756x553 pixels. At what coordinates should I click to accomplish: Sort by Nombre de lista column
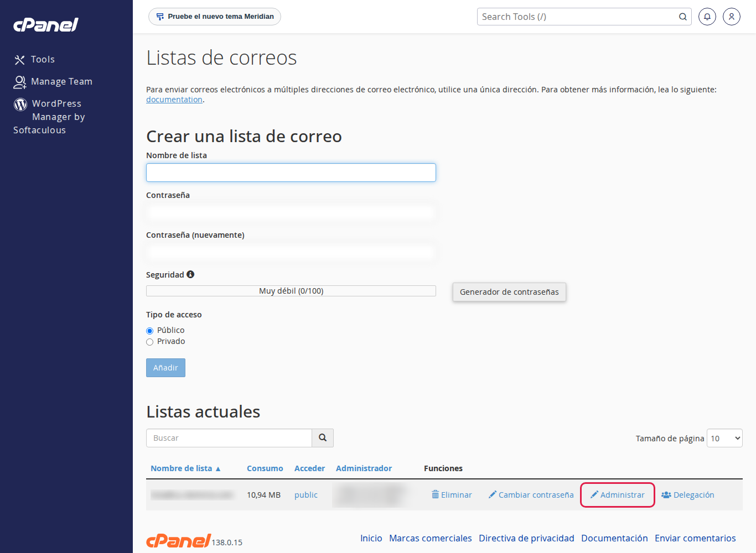point(185,468)
